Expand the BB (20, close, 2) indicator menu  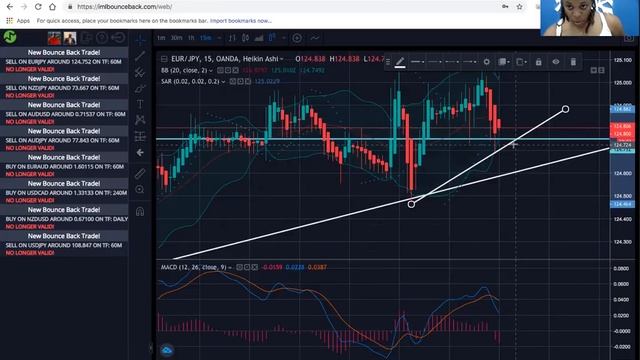(211, 71)
